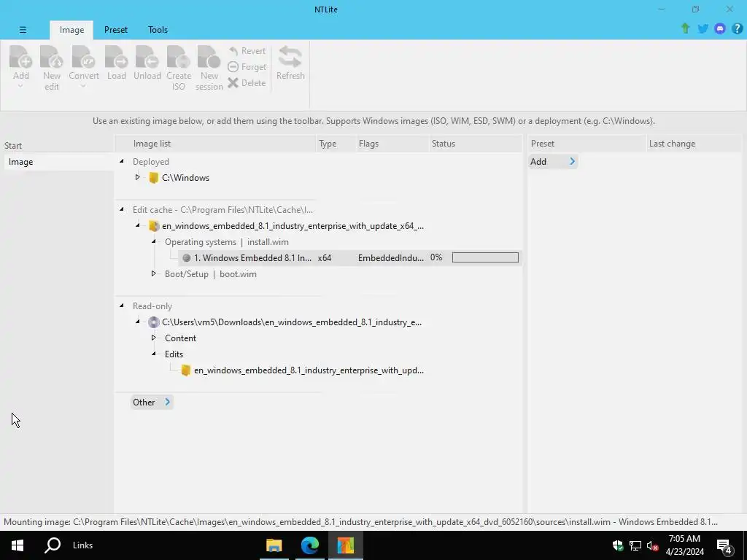Viewport: 747px width, 560px height.
Task: Open the Add dropdown arrow under the Add icon
Action: 20,86
